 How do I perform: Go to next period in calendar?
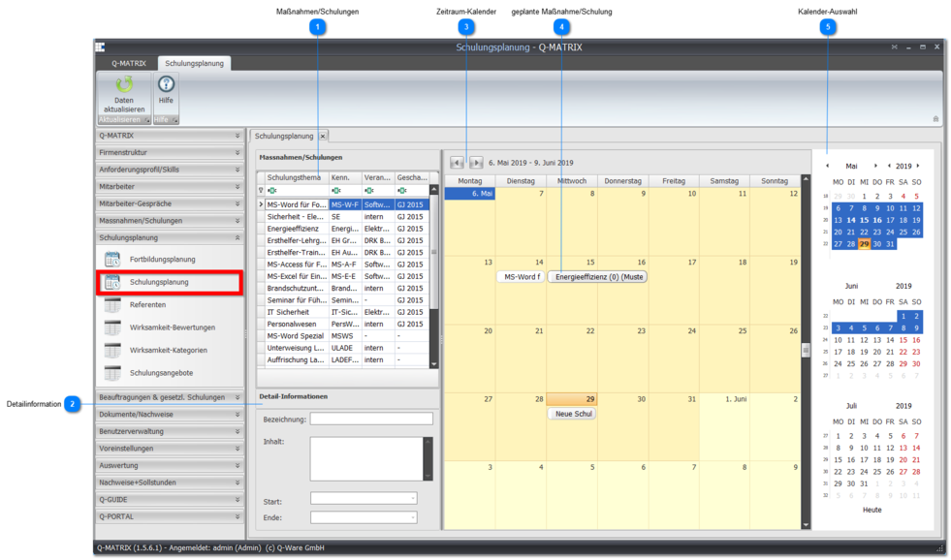click(476, 163)
